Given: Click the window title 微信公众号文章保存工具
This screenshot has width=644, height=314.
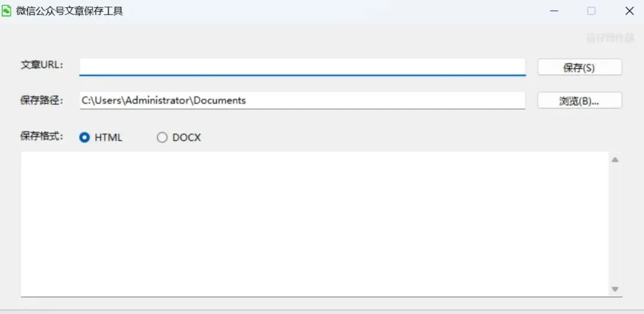Looking at the screenshot, I should (x=70, y=11).
